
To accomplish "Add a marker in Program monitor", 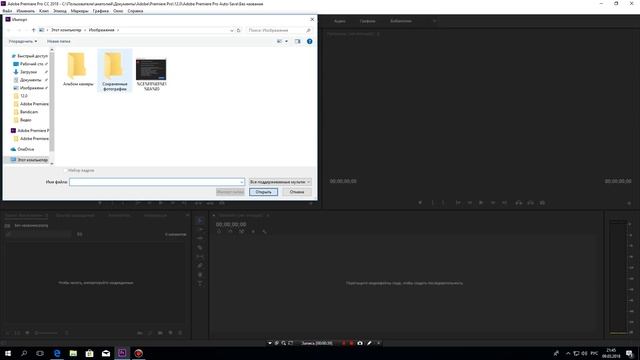I will point(420,203).
